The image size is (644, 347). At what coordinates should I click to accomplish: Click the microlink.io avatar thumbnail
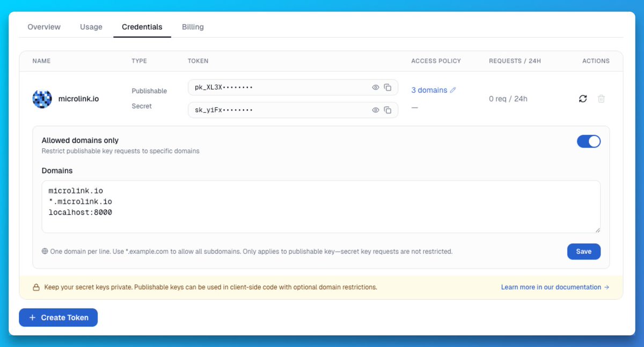42,99
